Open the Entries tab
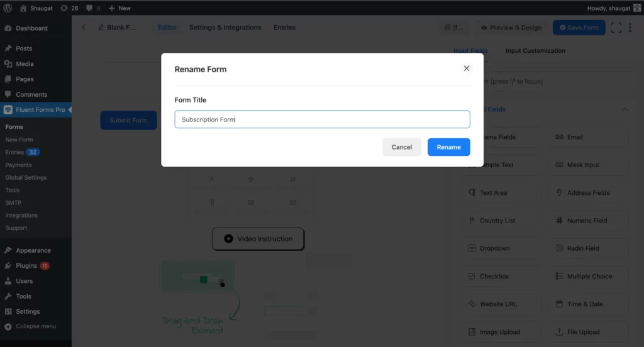Screen dimensions: 644x347 (284, 28)
